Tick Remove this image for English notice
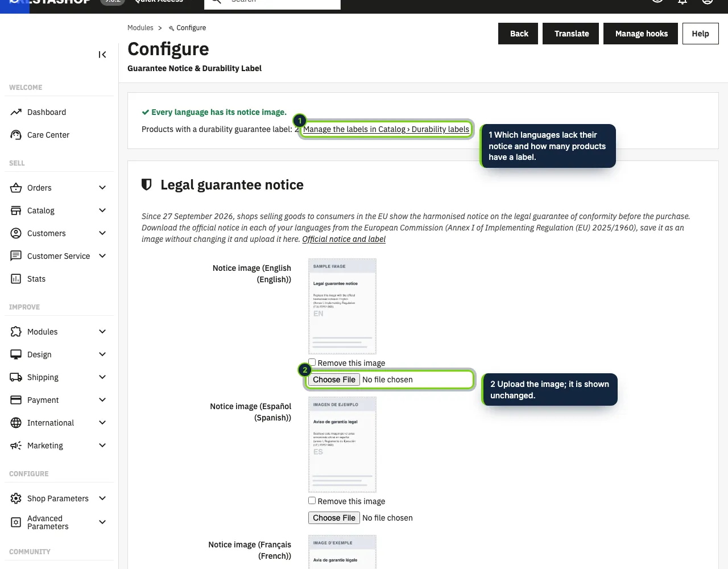This screenshot has width=728, height=569. point(312,362)
